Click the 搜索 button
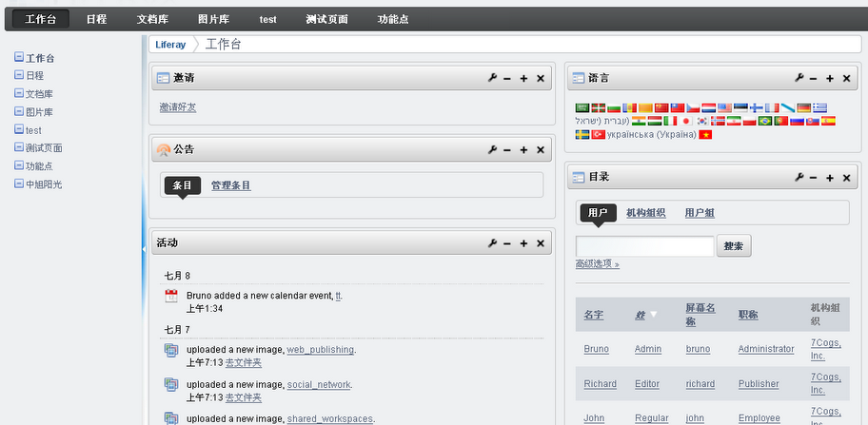The height and width of the screenshot is (425, 868). pos(734,246)
